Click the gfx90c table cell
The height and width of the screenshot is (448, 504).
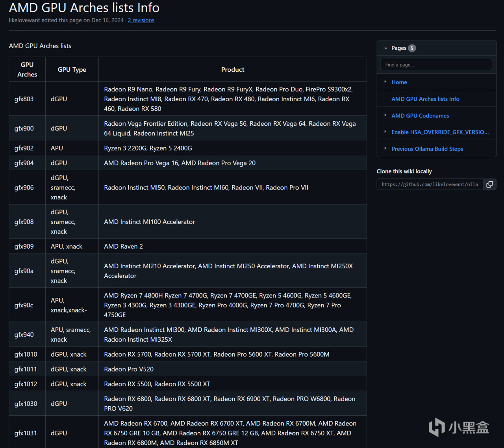pos(27,305)
